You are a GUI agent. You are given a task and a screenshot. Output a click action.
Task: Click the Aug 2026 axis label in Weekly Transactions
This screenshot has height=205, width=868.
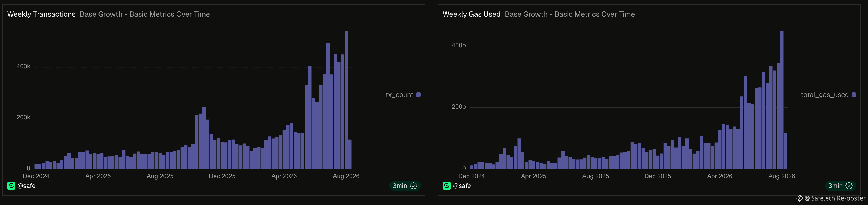(346, 176)
